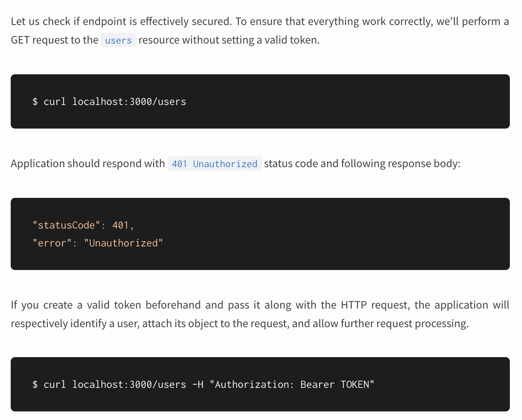
Task: Click the paragraph starting "Let us check if endpoint"
Action: 260,31
